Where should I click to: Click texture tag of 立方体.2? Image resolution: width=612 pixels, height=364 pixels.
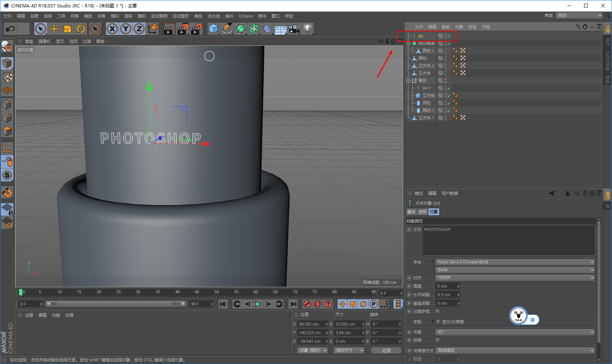[463, 66]
